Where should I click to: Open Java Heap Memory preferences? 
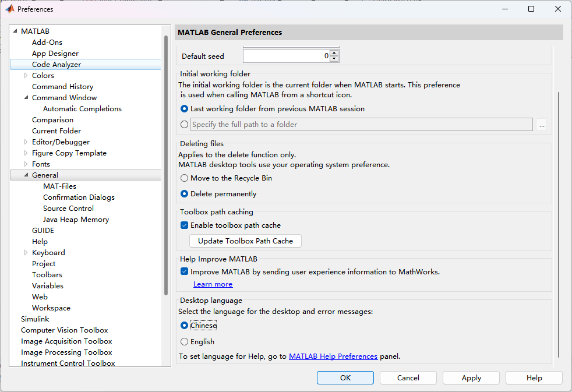pos(76,220)
